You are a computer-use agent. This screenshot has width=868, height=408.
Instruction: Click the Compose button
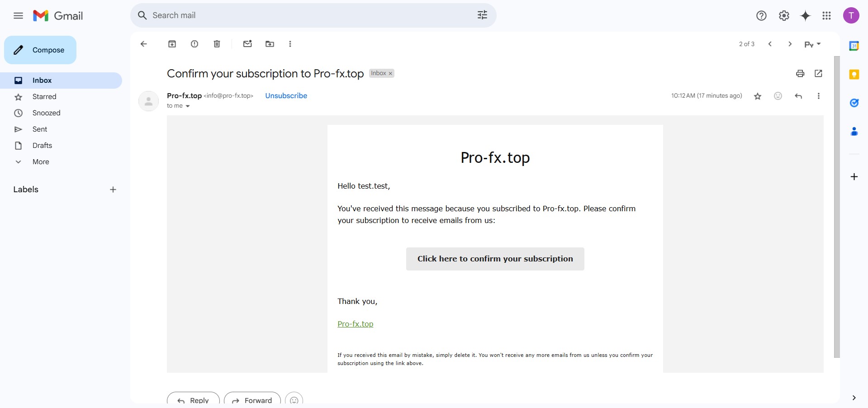40,50
